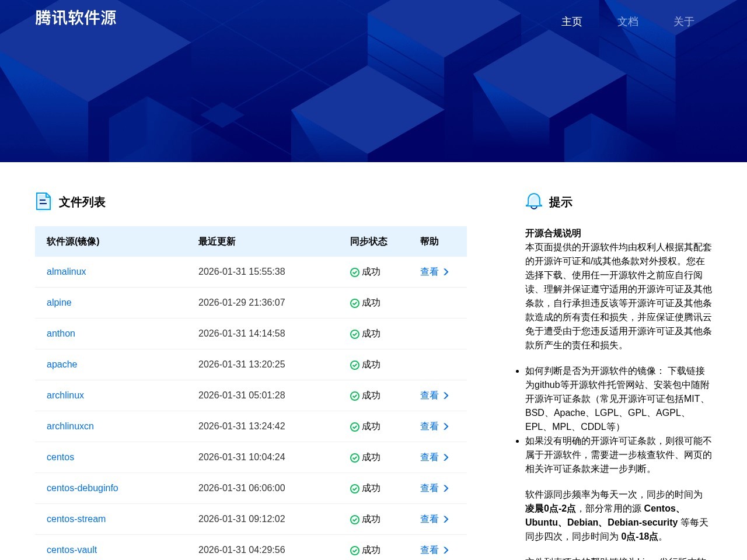This screenshot has height=560, width=747.
Task: Open the 主页 navigation item
Action: click(x=571, y=22)
